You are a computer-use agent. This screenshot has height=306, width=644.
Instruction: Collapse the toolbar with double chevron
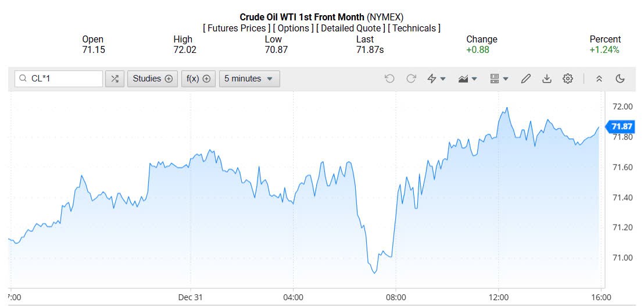[599, 79]
